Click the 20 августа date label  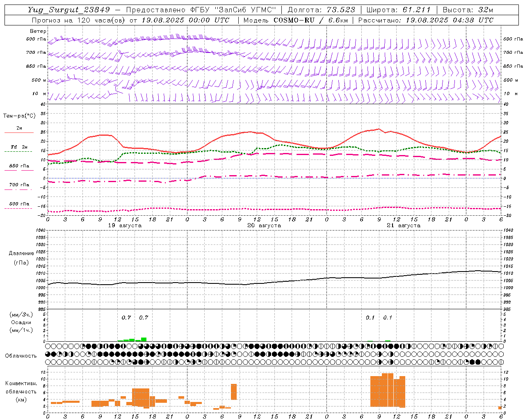(264, 226)
